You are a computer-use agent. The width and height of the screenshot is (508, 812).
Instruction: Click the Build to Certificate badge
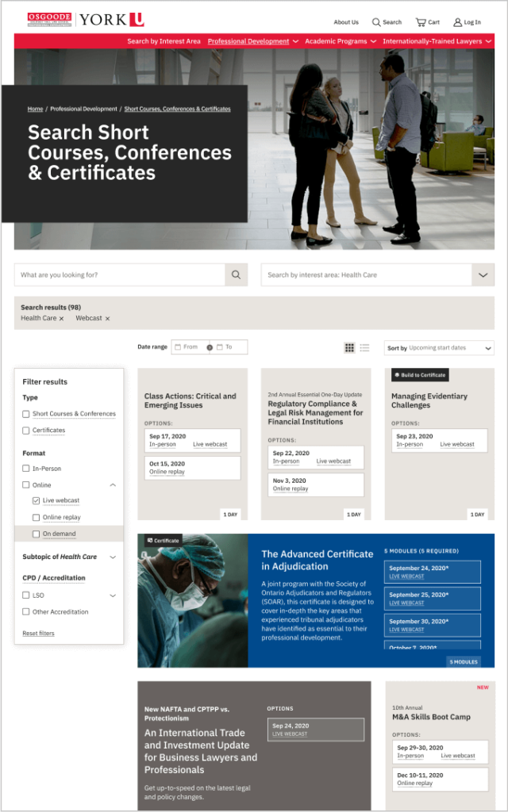click(420, 375)
